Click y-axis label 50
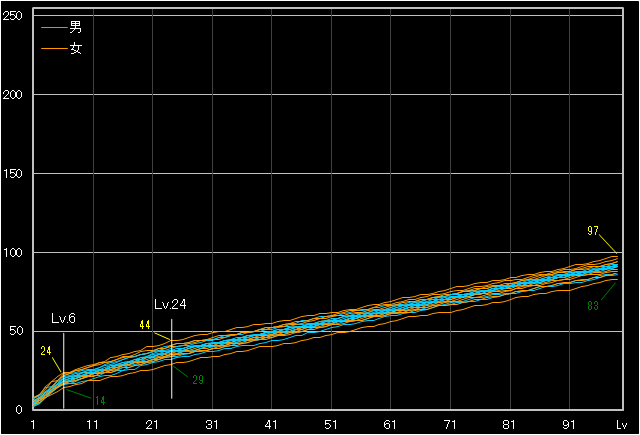Viewport: 640px width, 435px height. pyautogui.click(x=16, y=331)
